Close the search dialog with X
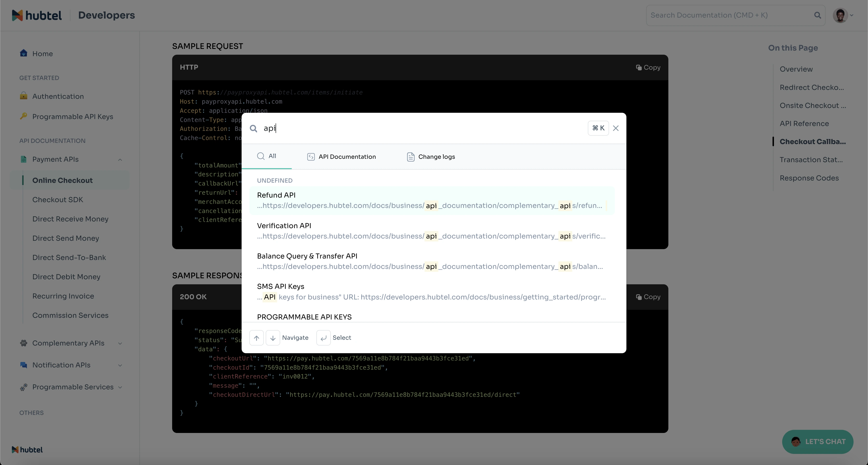The width and height of the screenshot is (868, 465). [x=616, y=128]
